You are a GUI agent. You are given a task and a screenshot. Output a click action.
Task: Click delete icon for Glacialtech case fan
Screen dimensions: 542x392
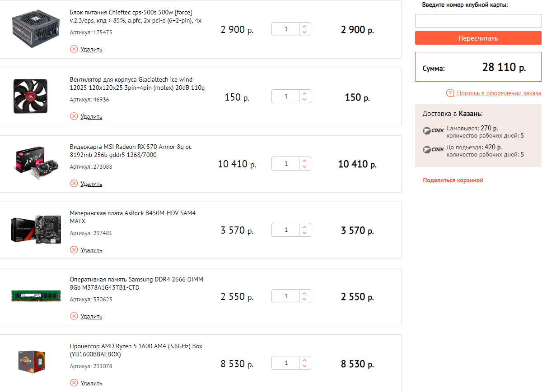click(x=74, y=116)
